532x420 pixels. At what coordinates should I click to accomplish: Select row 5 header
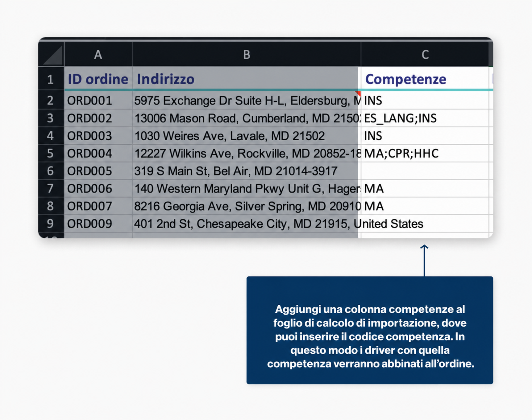[x=51, y=153]
